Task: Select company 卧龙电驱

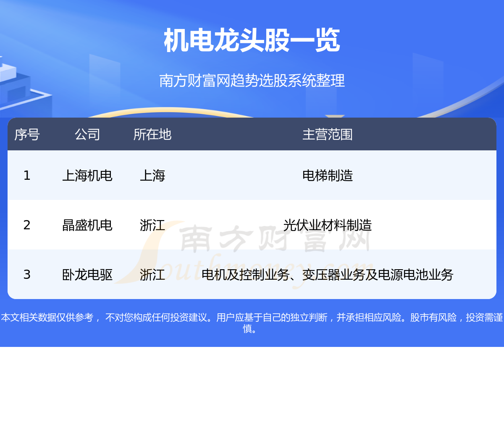Action: tap(87, 274)
